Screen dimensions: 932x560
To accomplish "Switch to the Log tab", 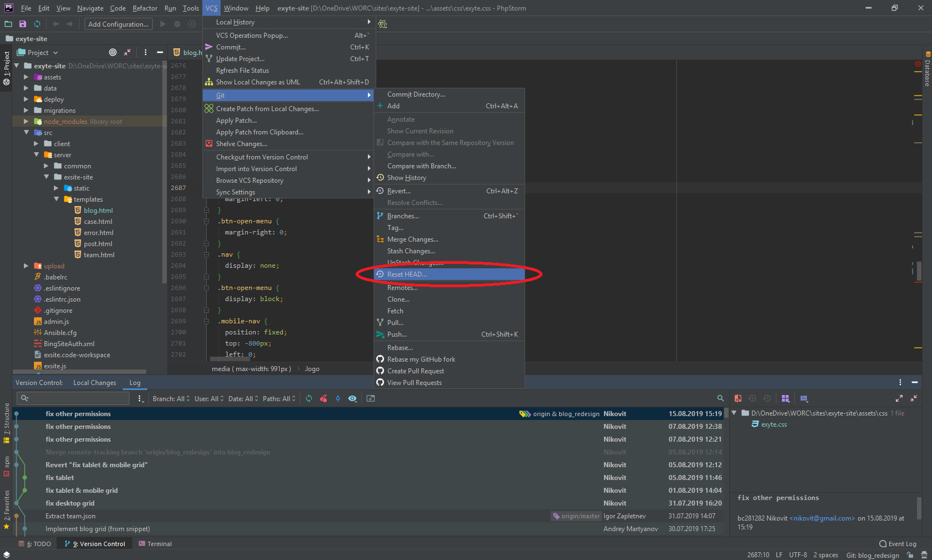I will click(135, 382).
